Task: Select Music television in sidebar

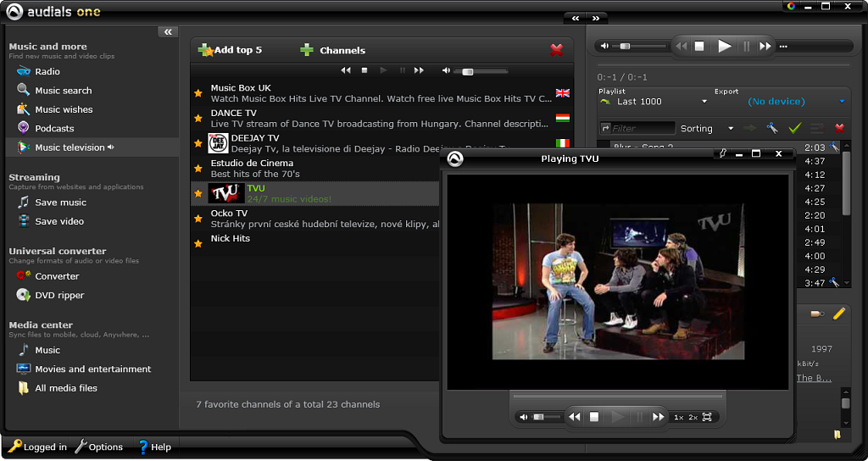Action: (x=92, y=147)
